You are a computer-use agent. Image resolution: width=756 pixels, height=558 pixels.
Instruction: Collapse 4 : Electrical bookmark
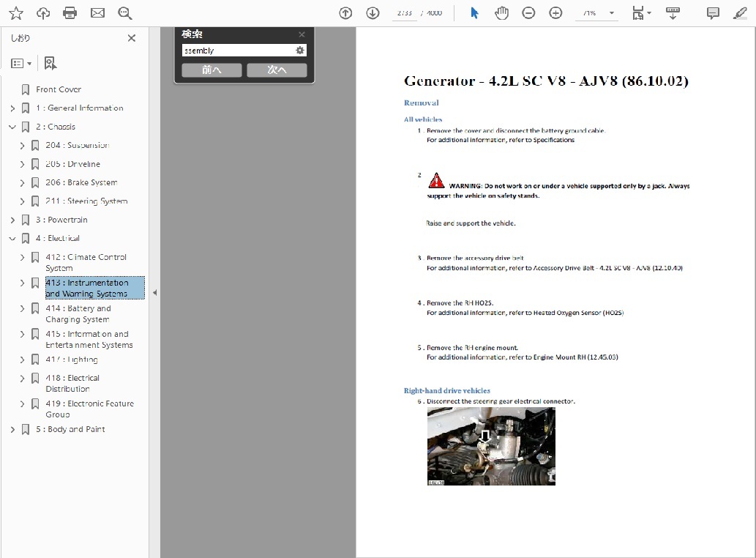pos(12,238)
